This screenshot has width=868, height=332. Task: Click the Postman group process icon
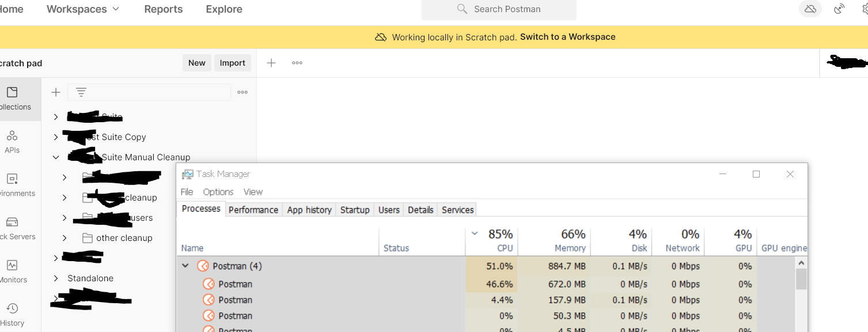203,266
